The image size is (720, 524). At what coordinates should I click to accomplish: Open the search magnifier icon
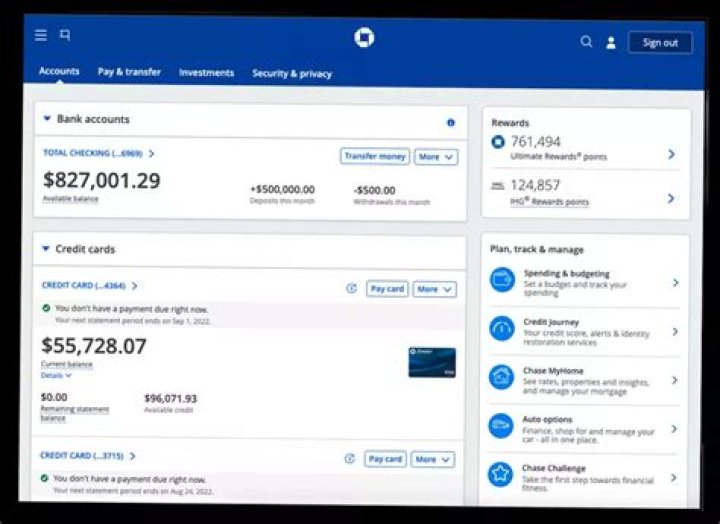tap(586, 42)
